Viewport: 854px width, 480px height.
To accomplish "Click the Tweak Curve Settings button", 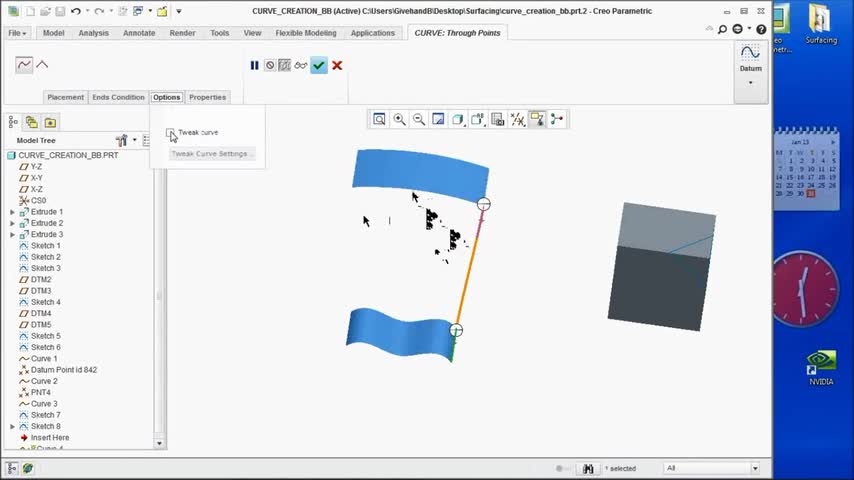I will [212, 154].
